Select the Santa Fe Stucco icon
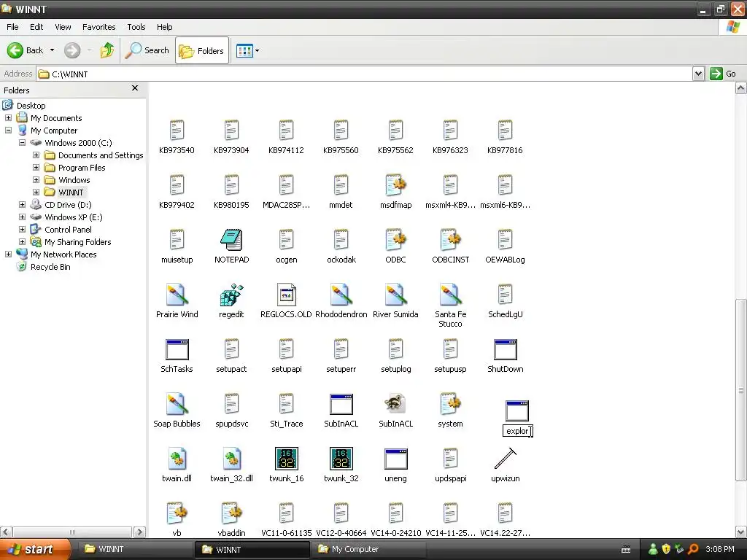The image size is (747, 560). (x=450, y=295)
